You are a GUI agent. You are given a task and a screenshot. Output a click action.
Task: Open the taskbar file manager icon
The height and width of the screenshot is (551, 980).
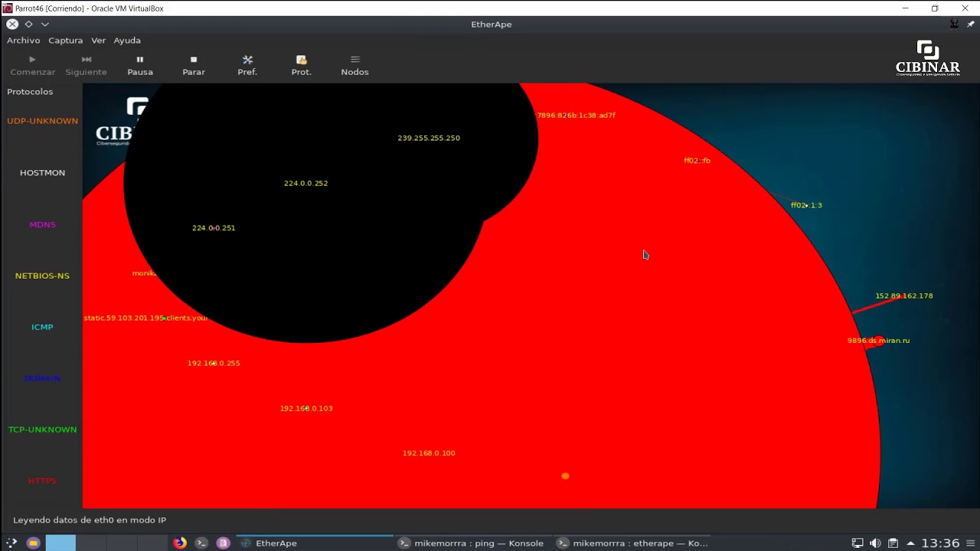(33, 543)
